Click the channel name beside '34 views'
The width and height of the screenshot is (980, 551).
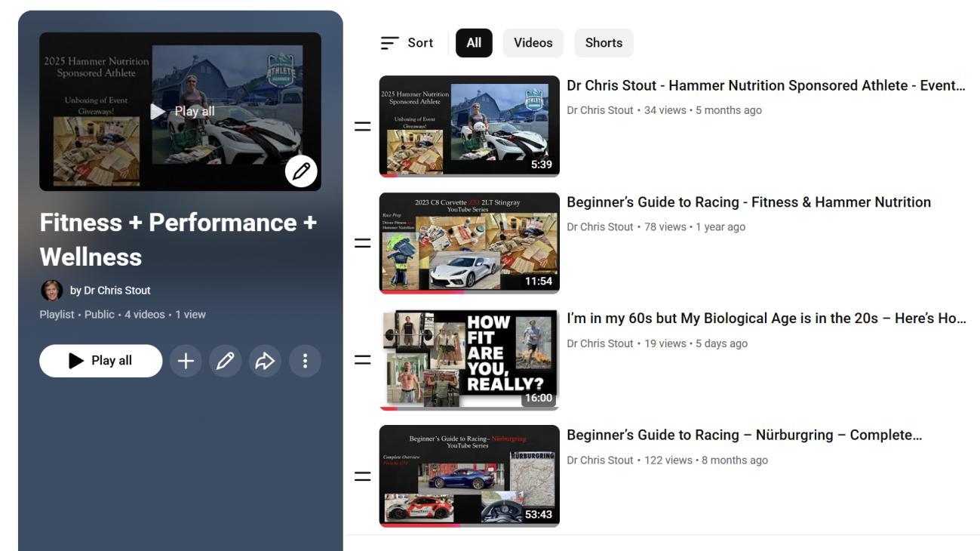pos(600,110)
